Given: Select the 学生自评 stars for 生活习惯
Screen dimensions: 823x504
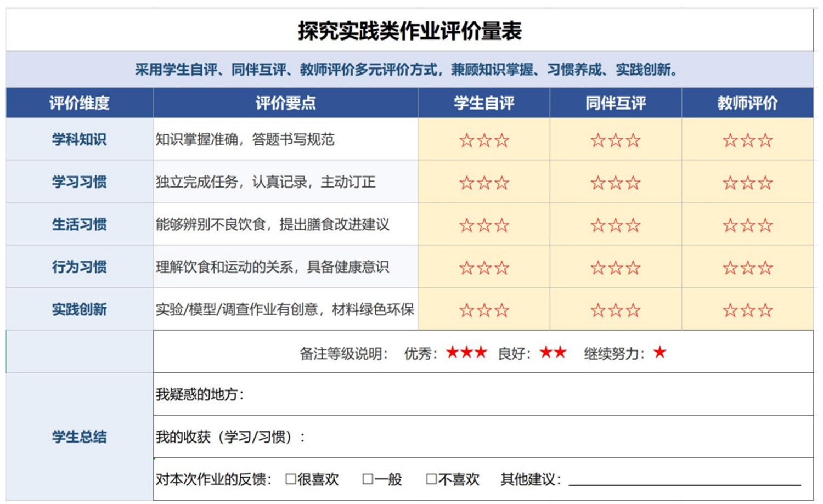Looking at the screenshot, I should 484,225.
